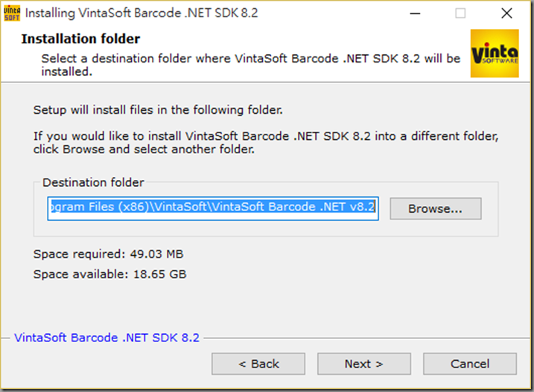The image size is (534, 392).
Task: Minimize the installer window
Action: [x=415, y=13]
